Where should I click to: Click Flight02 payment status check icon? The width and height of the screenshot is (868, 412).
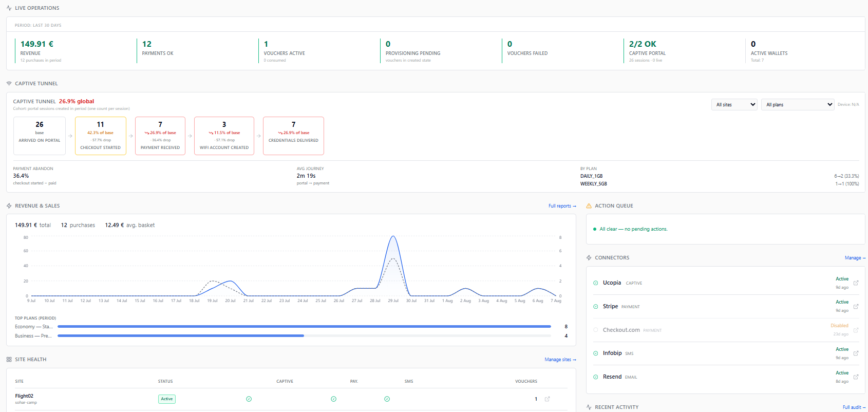pyautogui.click(x=334, y=399)
